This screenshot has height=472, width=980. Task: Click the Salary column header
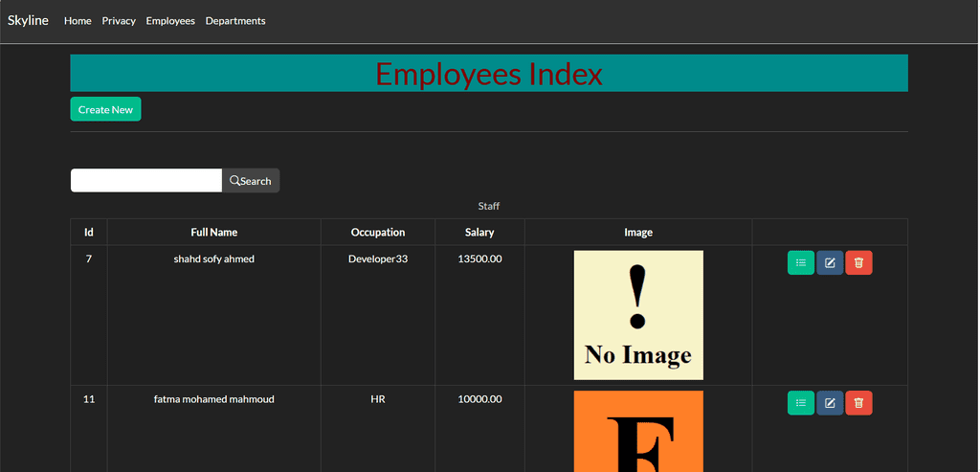coord(480,232)
